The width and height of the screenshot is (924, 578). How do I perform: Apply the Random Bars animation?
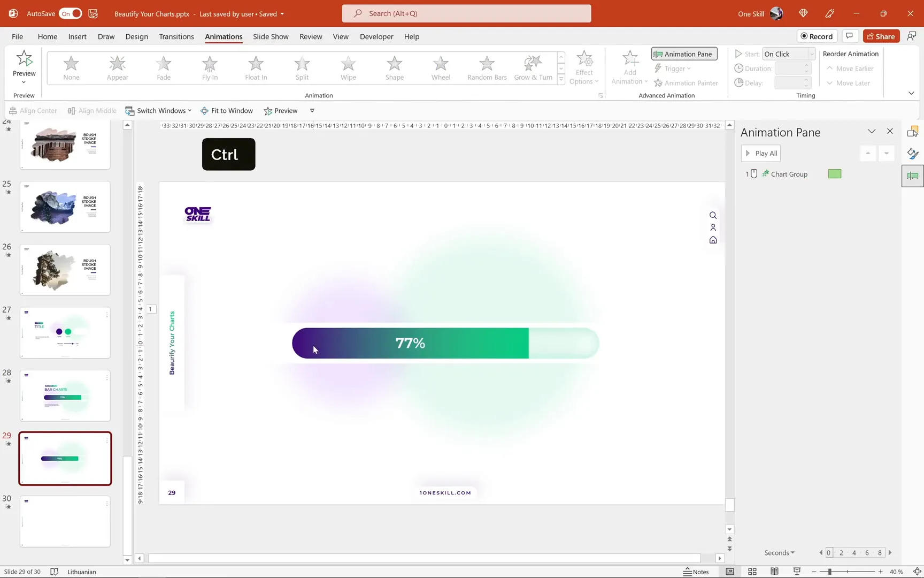(x=487, y=68)
